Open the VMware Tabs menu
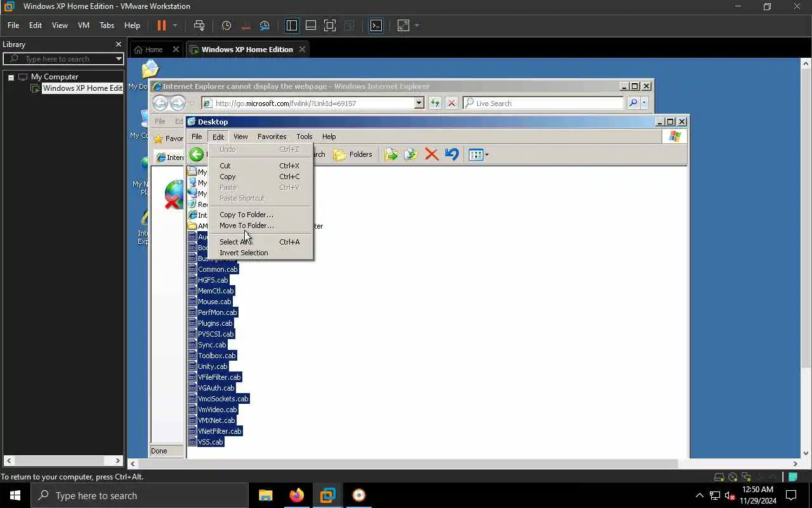The height and width of the screenshot is (508, 812). click(x=107, y=25)
